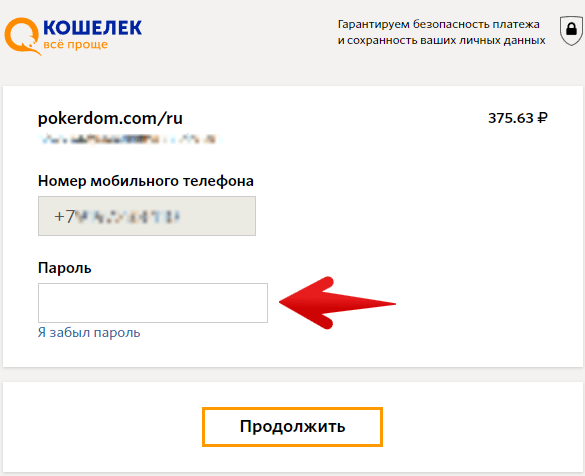585x476 pixels.
Task: Click the orange QIWI bird logo
Action: tap(22, 36)
